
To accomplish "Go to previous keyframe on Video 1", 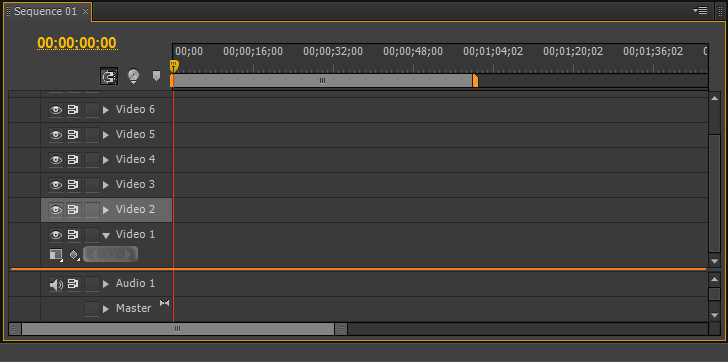I will 93,254.
